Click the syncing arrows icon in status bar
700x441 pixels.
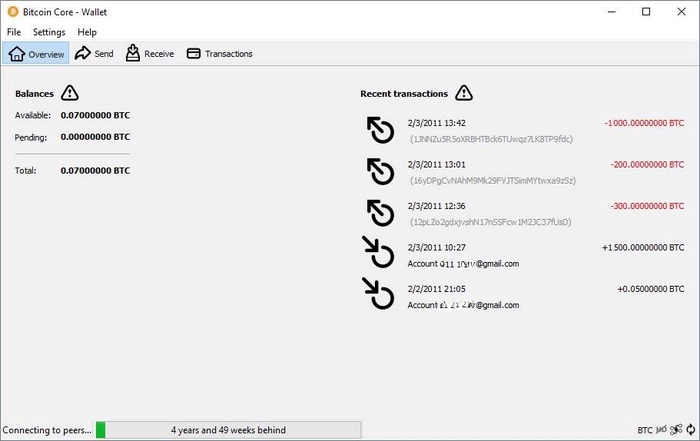pos(690,430)
